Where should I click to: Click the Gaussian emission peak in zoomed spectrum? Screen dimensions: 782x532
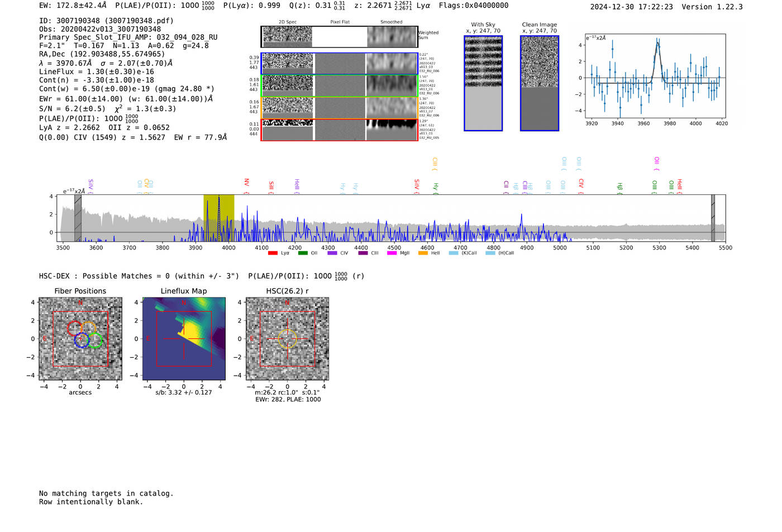point(658,42)
